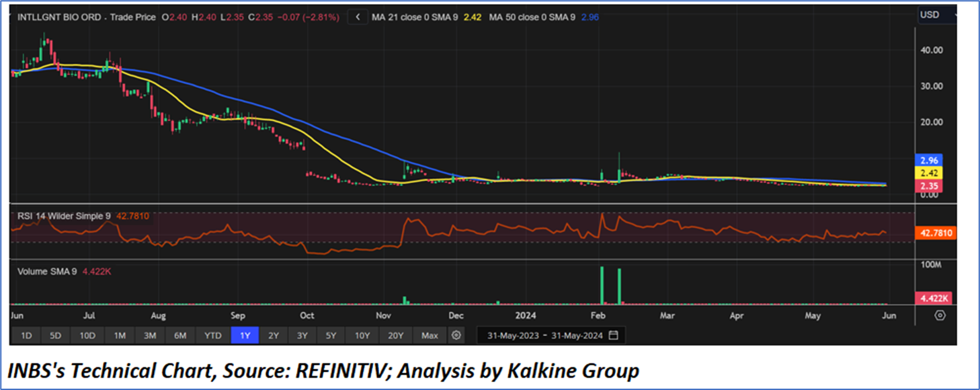The width and height of the screenshot is (980, 390).
Task: Click the blue 2.96 price axis tag
Action: (928, 161)
